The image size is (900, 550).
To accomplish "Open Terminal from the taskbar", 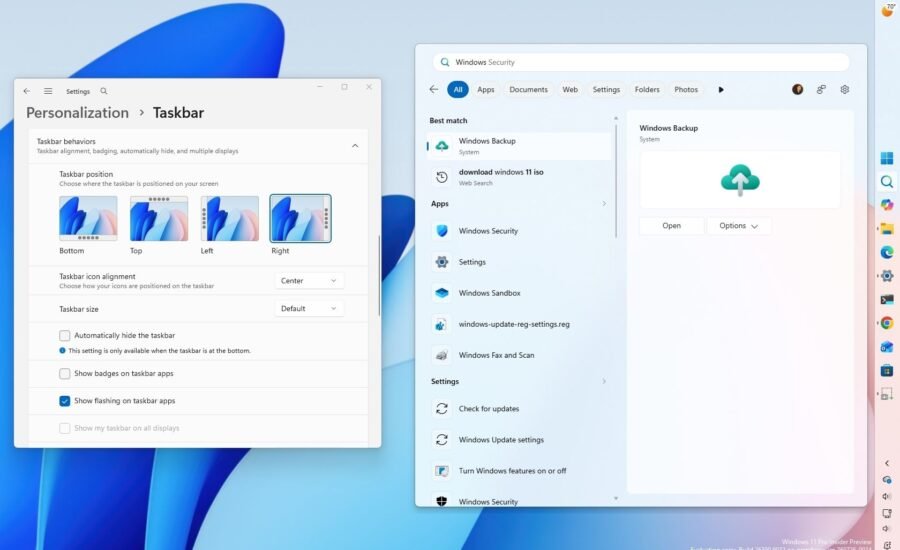I will [887, 300].
